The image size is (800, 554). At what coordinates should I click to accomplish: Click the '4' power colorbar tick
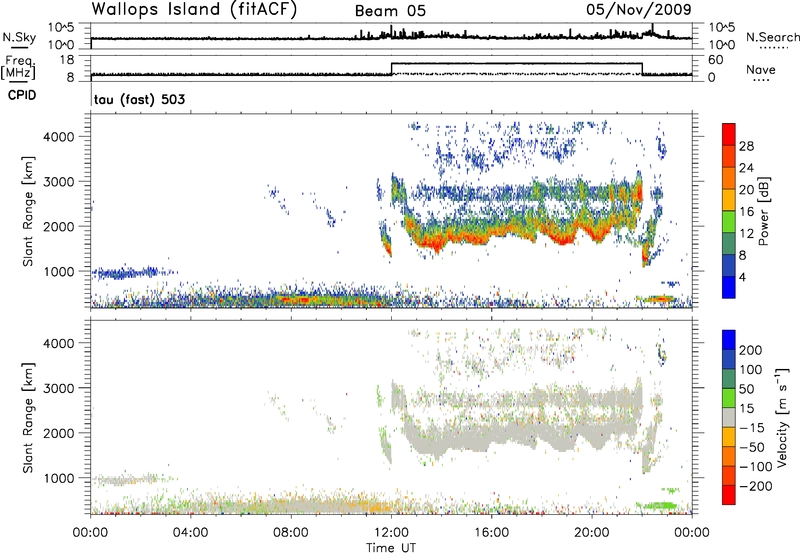click(x=742, y=277)
